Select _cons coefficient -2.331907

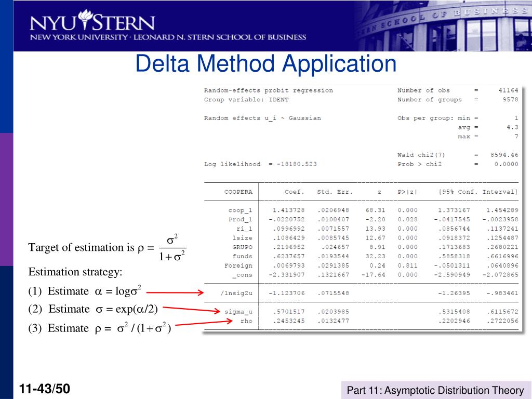point(286,275)
